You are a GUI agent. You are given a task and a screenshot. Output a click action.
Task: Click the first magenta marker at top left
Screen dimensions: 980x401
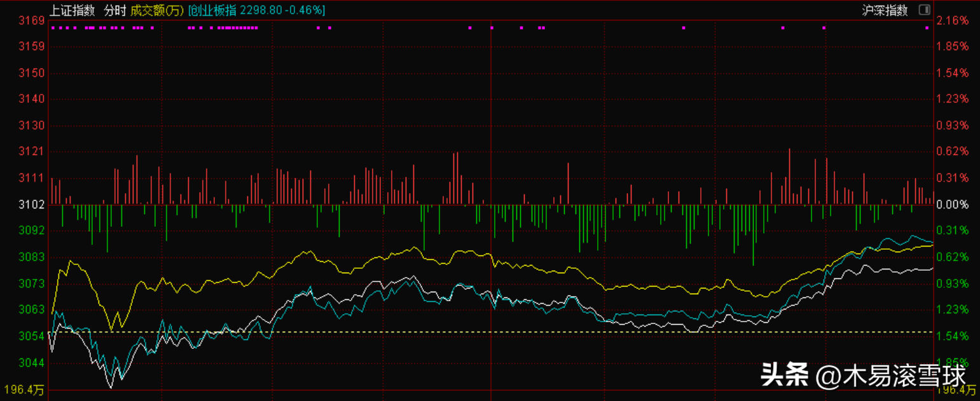[x=53, y=28]
